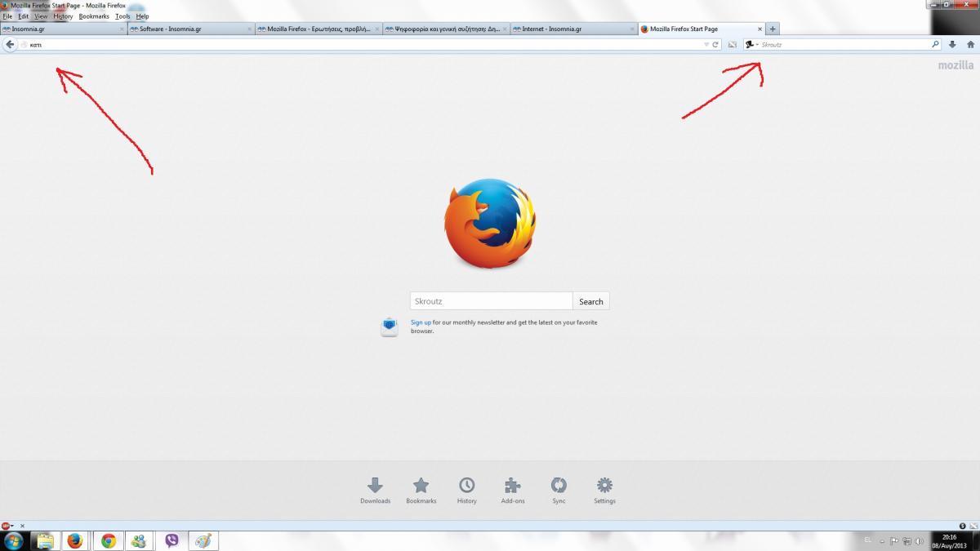Open a new tab with the plus button
The image size is (980, 551).
(773, 29)
